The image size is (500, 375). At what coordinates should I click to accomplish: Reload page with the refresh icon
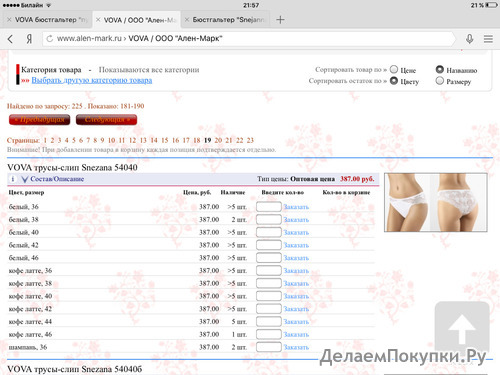tap(50, 39)
